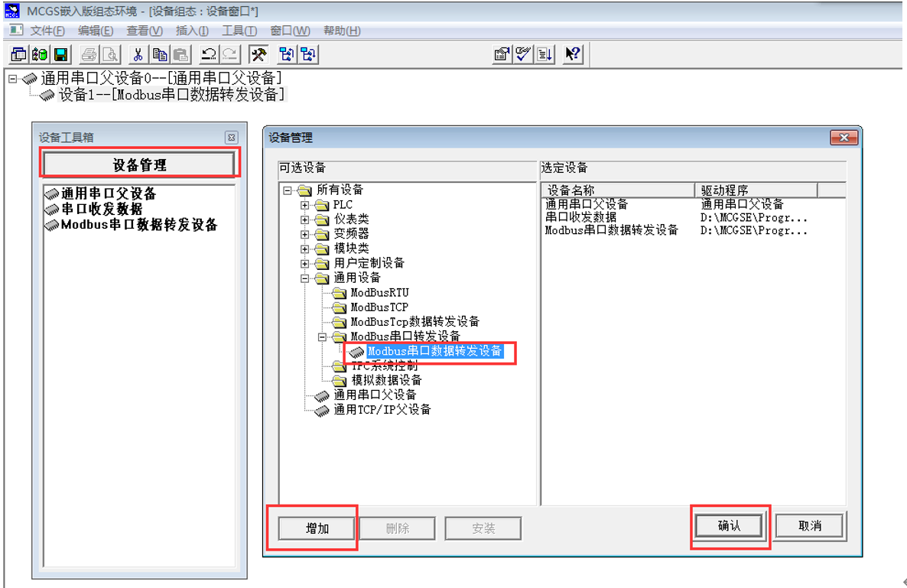Click the first blue tree arrangement icon
Screen dimensions: 907x588
coord(286,54)
